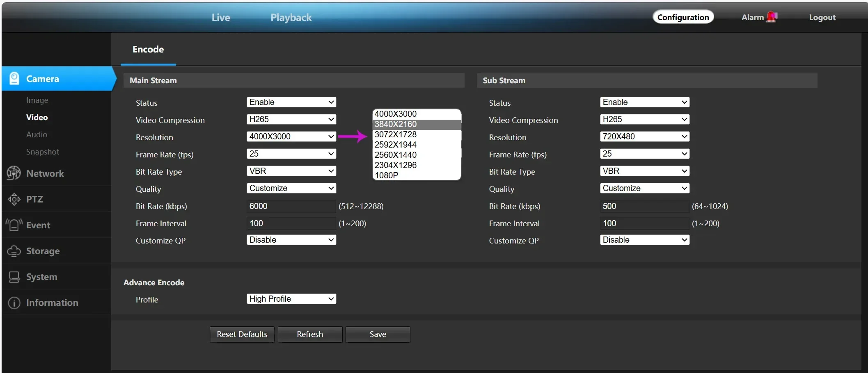The image size is (868, 373).
Task: Open the Live view tab
Action: (x=221, y=17)
